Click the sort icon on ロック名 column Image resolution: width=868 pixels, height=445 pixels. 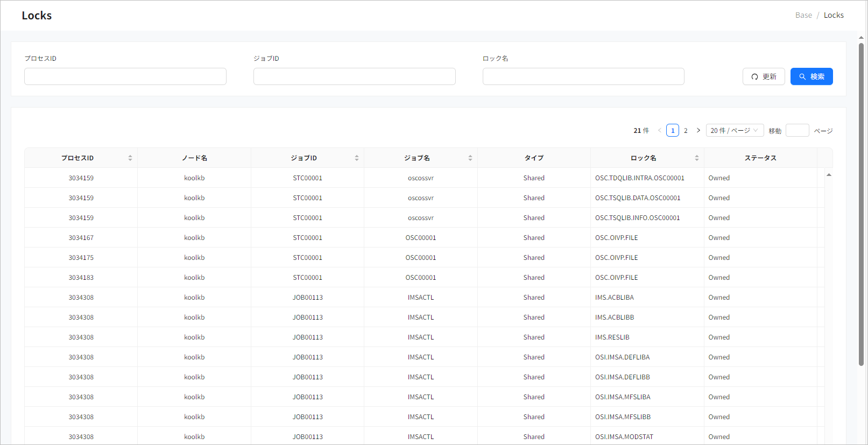click(697, 158)
